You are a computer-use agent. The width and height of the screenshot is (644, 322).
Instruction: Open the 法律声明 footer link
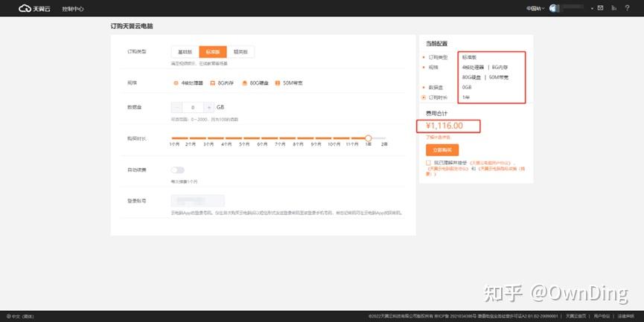pos(625,316)
